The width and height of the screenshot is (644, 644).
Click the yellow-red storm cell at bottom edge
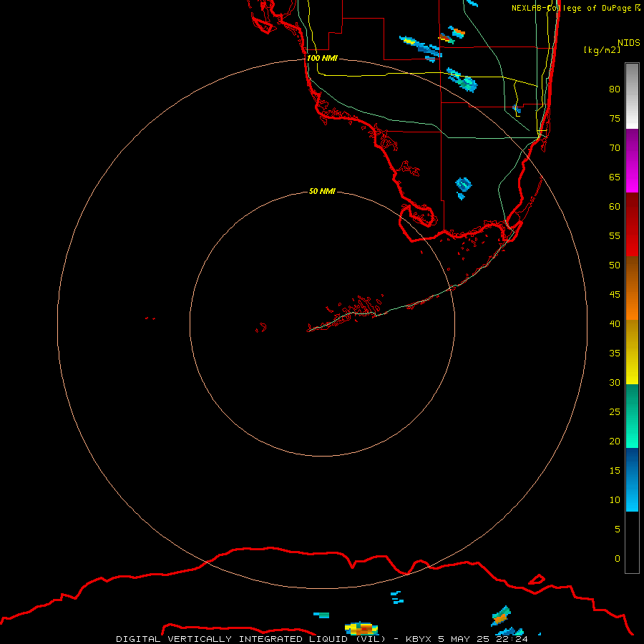pyautogui.click(x=361, y=628)
